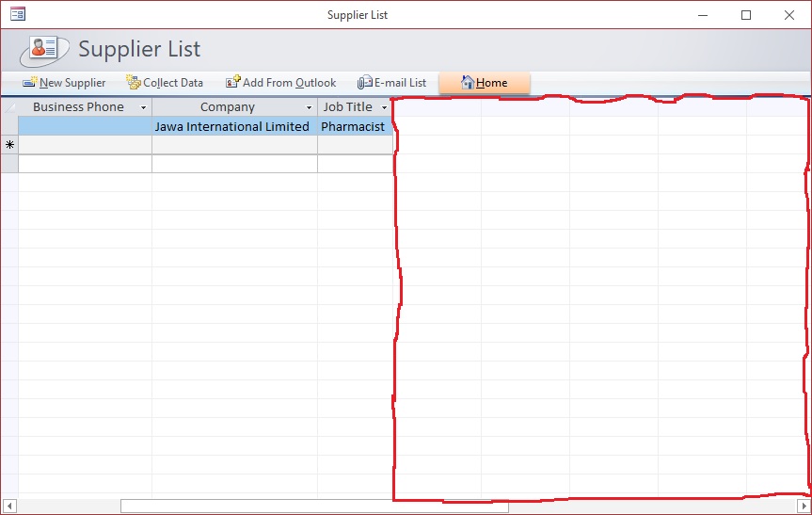Select the Jawa International row selector

(9, 126)
